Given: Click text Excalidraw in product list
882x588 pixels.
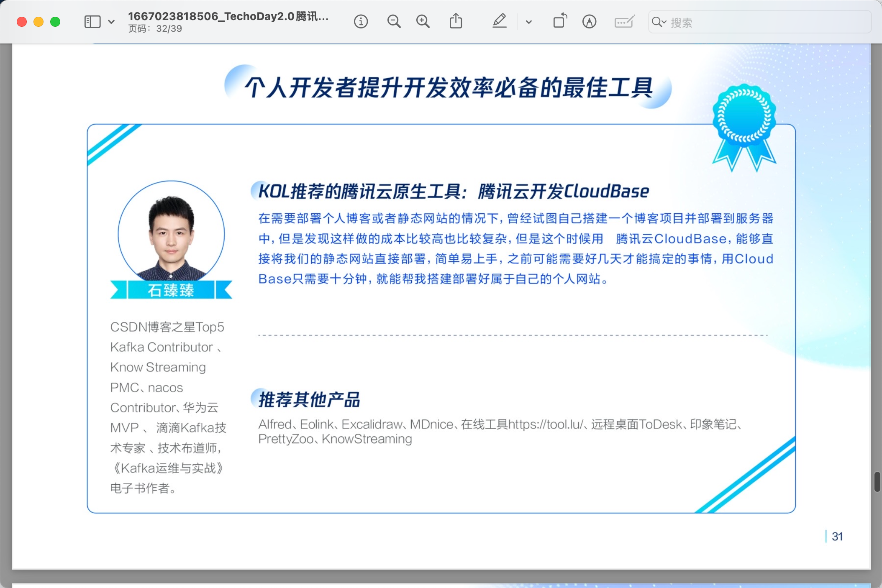Looking at the screenshot, I should (x=372, y=424).
